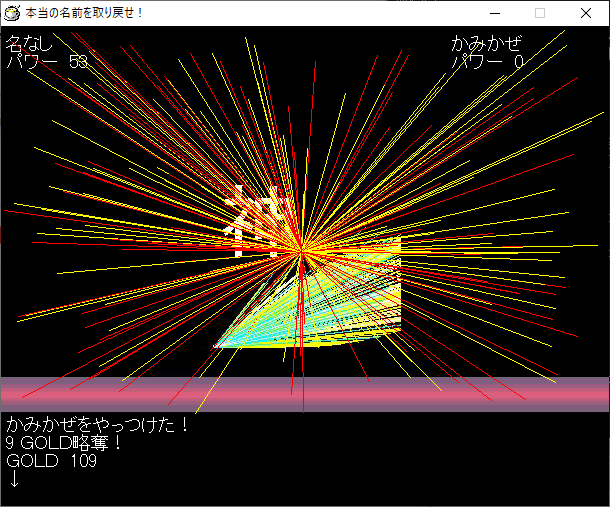Click the enemy name かみかぜ at top right
The height and width of the screenshot is (507, 610).
coord(486,43)
